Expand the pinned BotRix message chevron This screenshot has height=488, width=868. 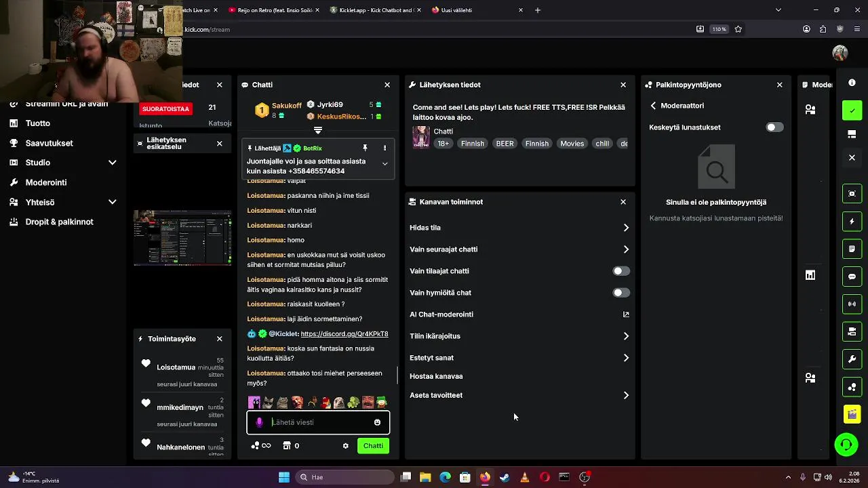[x=384, y=164]
